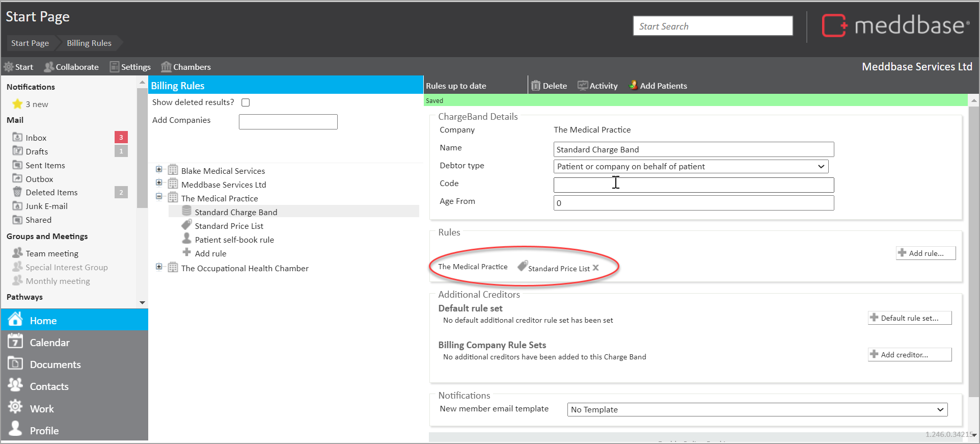This screenshot has width=980, height=444.
Task: Click the Code input field
Action: 693,185
